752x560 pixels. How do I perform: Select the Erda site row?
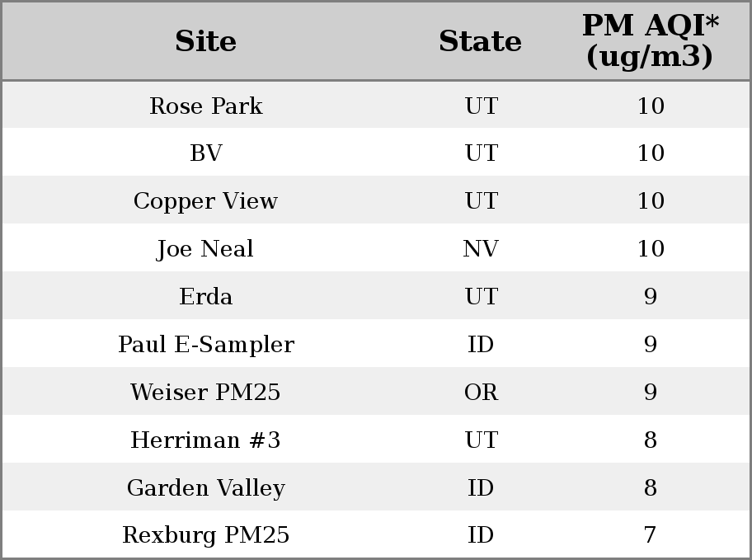pyautogui.click(x=376, y=295)
